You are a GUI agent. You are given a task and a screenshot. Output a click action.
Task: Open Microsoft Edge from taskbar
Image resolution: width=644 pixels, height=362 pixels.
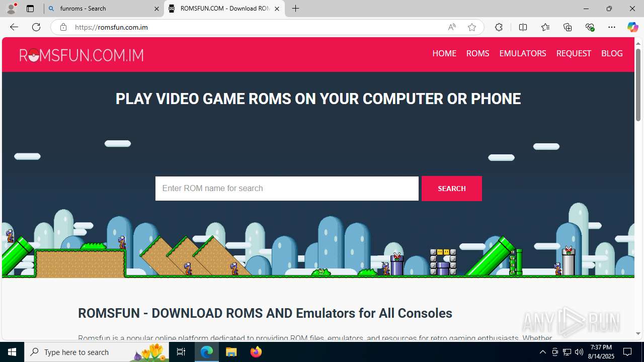(207, 352)
